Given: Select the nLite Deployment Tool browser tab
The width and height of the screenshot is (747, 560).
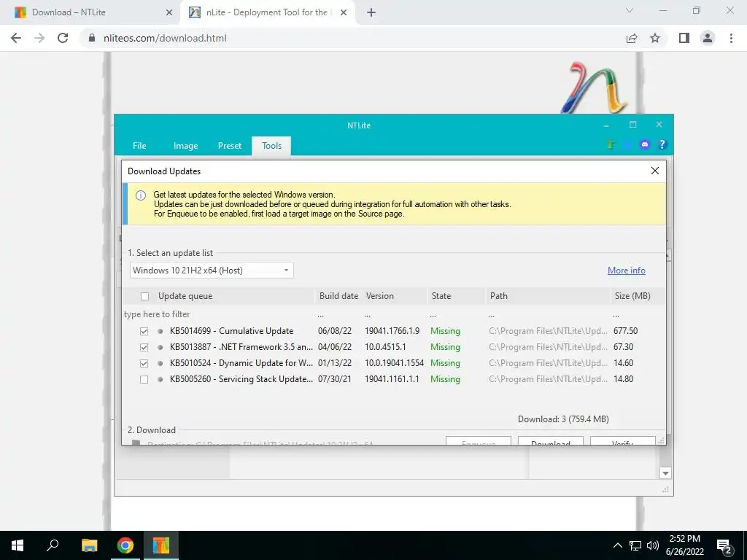Looking at the screenshot, I should tap(267, 12).
